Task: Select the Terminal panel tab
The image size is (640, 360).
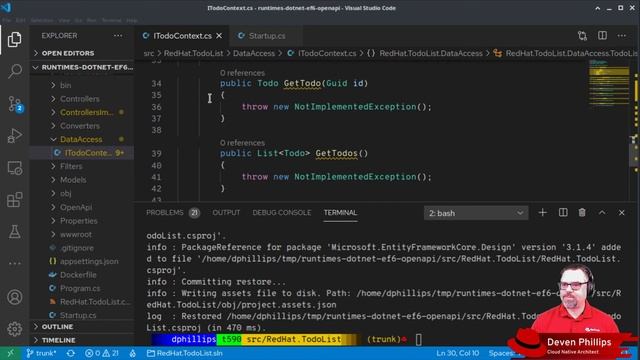Action: [340, 213]
